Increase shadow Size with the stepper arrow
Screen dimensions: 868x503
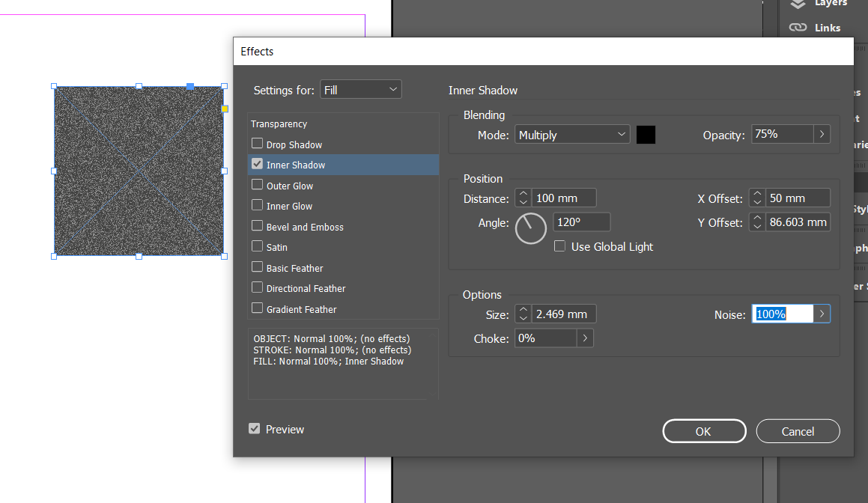coord(522,309)
